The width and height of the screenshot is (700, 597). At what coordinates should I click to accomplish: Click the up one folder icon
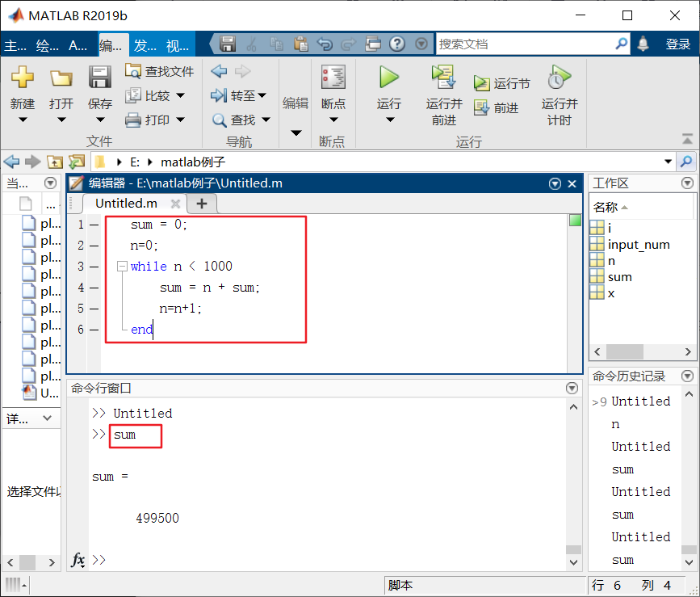tap(55, 162)
